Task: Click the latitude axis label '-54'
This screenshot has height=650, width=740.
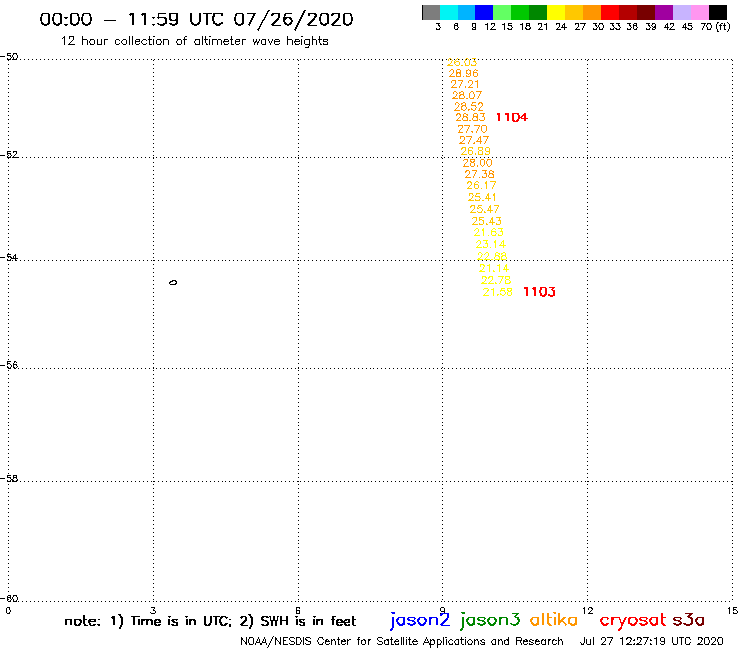Action: [x=9, y=258]
